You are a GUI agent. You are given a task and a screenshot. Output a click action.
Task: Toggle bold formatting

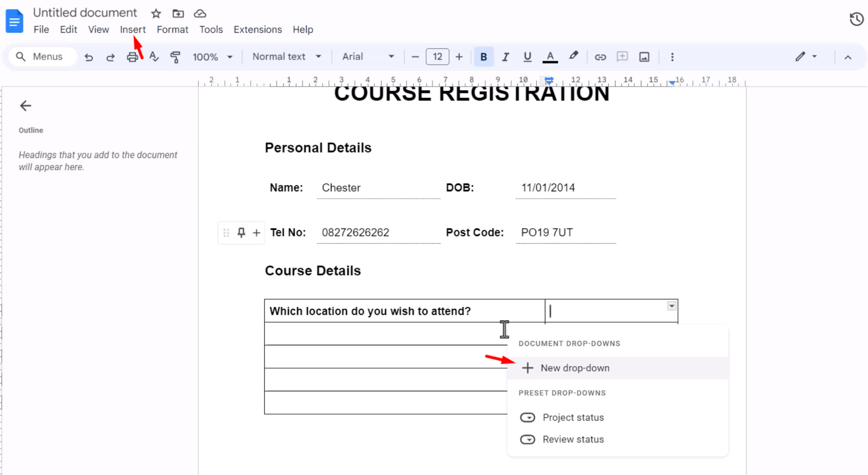click(484, 57)
